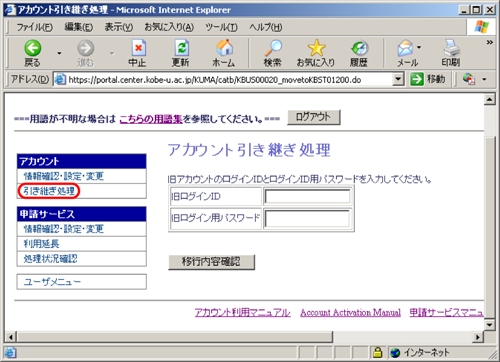The width and height of the screenshot is (500, 362).
Task: Click the page icon in address bar
Action: (x=60, y=79)
